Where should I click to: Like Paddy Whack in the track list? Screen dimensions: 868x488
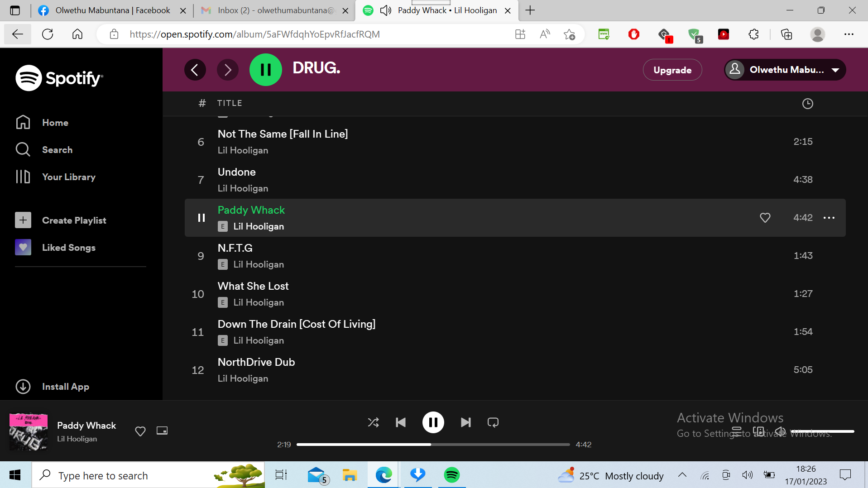tap(765, 218)
